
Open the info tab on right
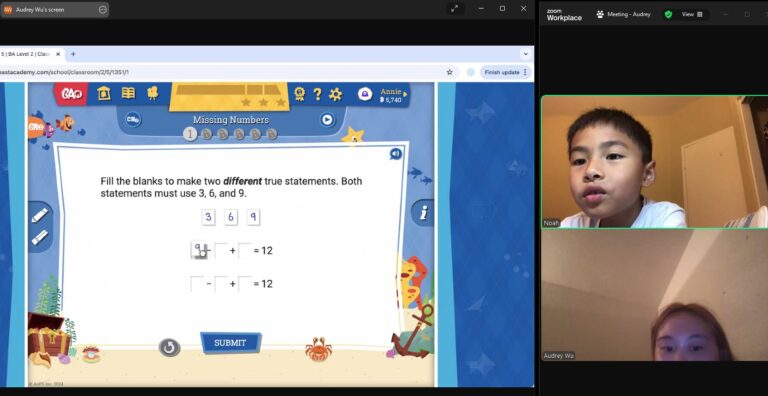point(423,213)
